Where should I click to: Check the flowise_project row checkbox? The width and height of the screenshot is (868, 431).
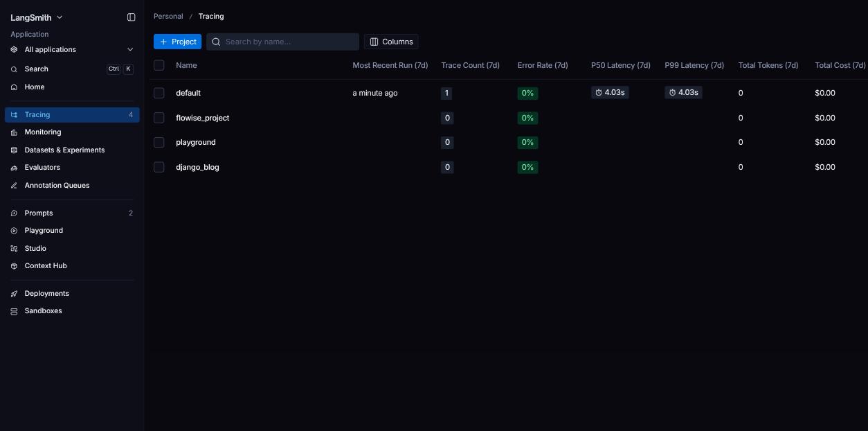coord(159,118)
